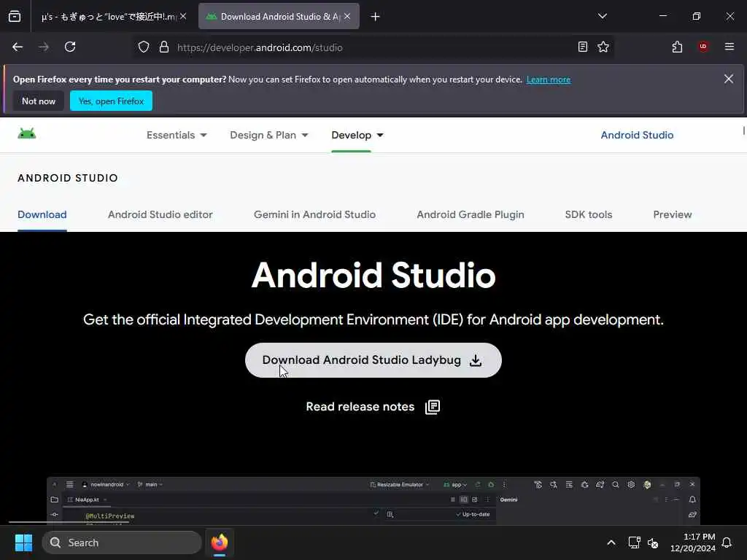Open the tracking protection shield icon

144,47
